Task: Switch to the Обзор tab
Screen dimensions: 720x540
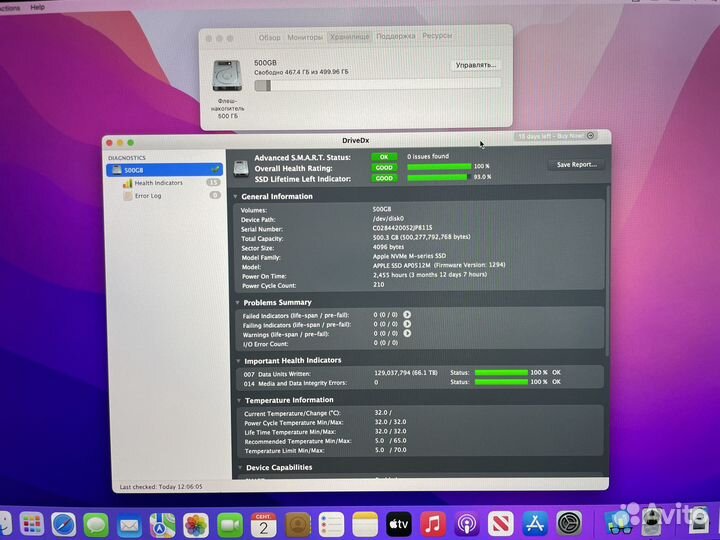Action: [x=269, y=38]
